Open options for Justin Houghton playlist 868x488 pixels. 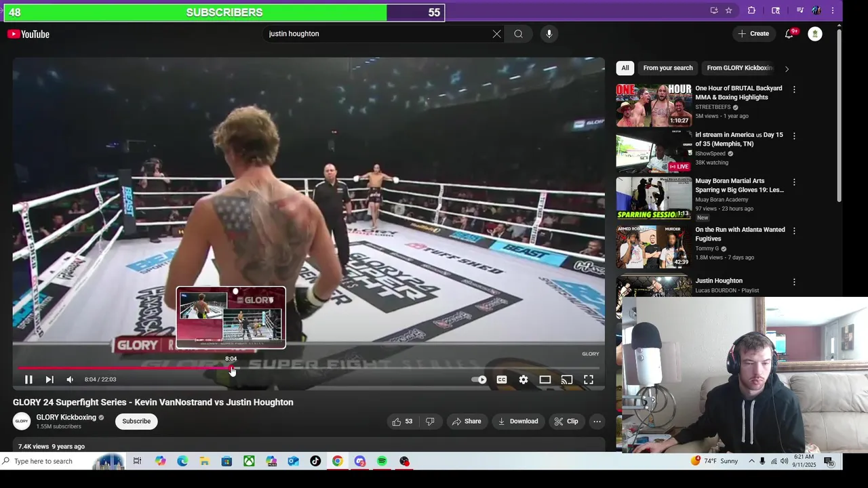(x=794, y=282)
